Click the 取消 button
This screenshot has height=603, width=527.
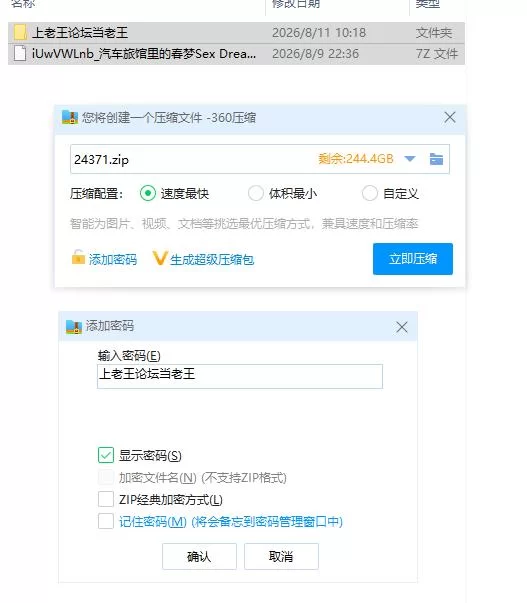click(x=281, y=556)
